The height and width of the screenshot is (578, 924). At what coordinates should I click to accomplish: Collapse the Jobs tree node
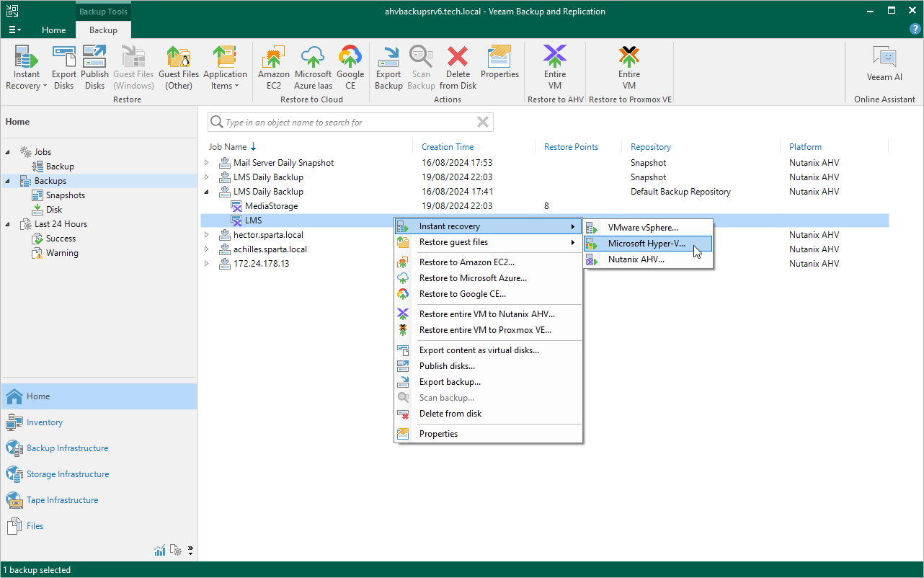[x=8, y=152]
